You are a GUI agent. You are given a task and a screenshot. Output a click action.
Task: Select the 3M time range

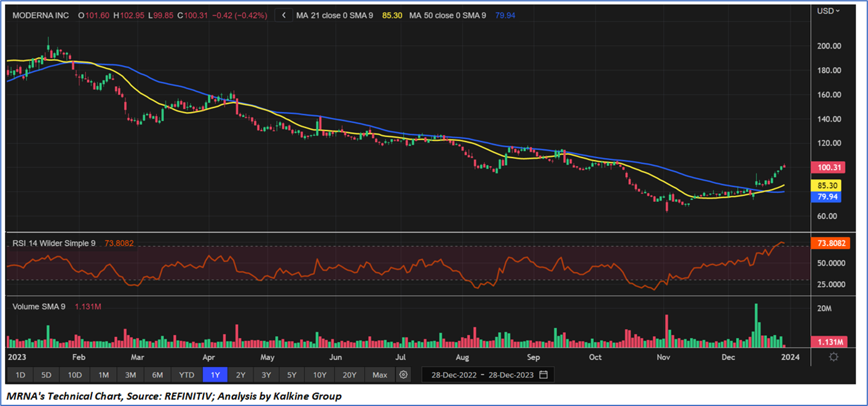(130, 375)
